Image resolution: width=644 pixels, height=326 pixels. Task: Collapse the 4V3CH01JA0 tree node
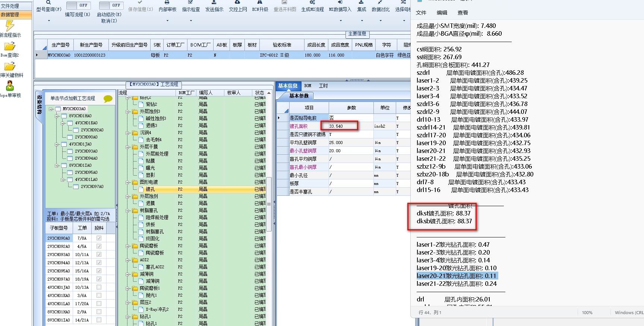(x=57, y=144)
